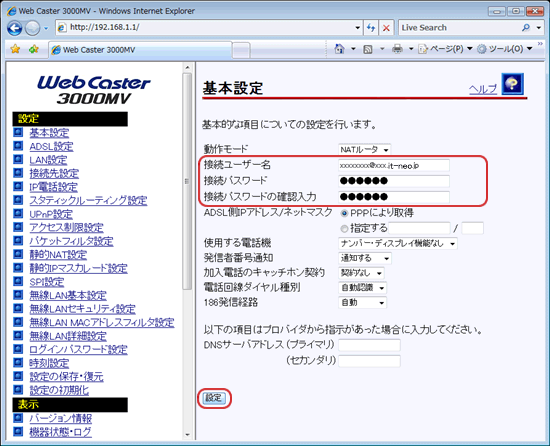Click the 接続ユーザー名 input field

(394, 165)
